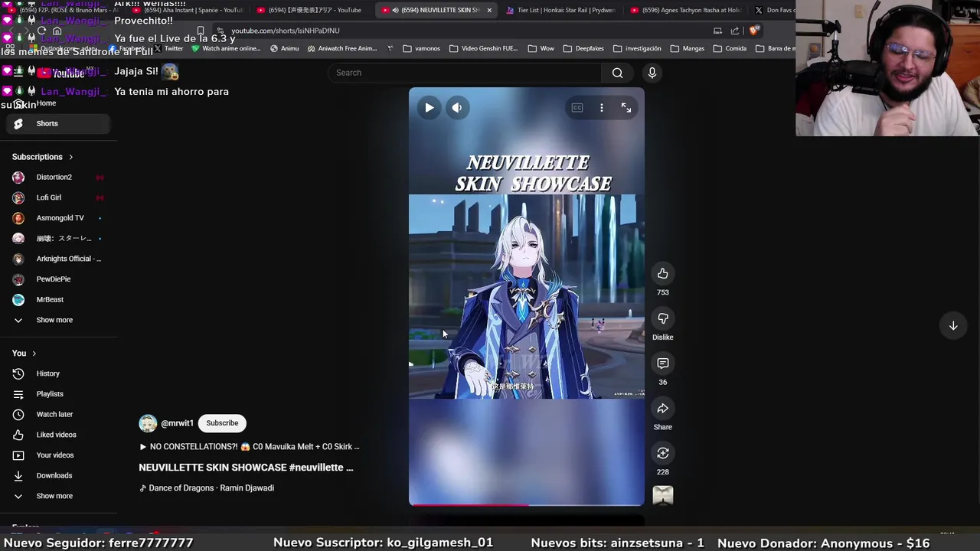This screenshot has height=551, width=980.
Task: Switch to Aha Instant Sparxie YouTube tab
Action: [188, 10]
